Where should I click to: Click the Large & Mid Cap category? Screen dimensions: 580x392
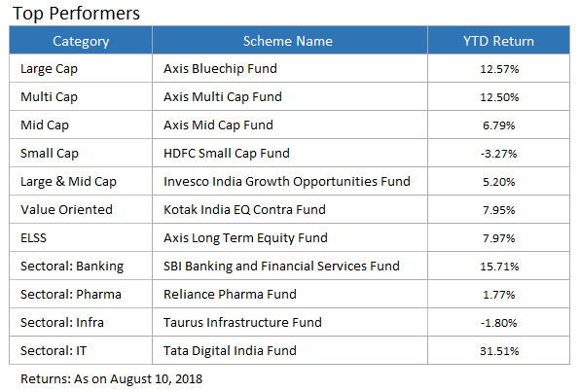(x=68, y=182)
